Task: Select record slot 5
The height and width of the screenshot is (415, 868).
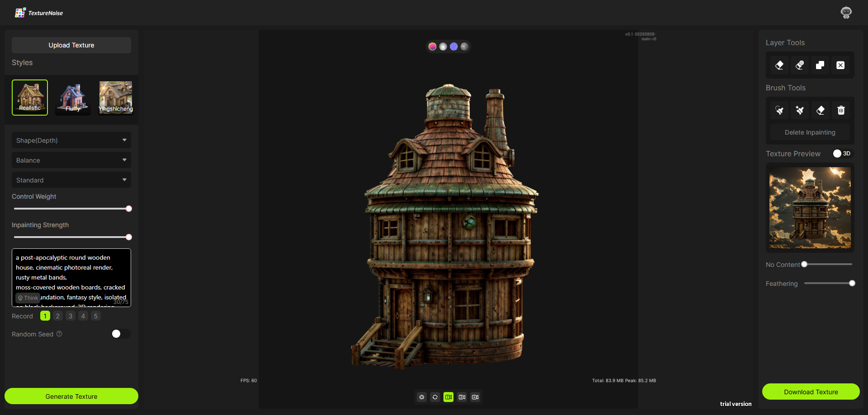Action: [x=96, y=316]
